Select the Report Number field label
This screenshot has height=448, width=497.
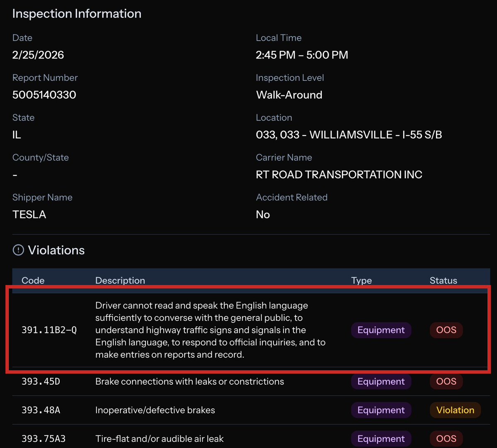coord(45,77)
